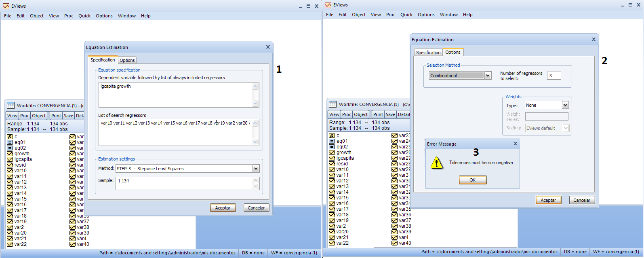Select var40 series icon in left workfile

(x=72, y=244)
